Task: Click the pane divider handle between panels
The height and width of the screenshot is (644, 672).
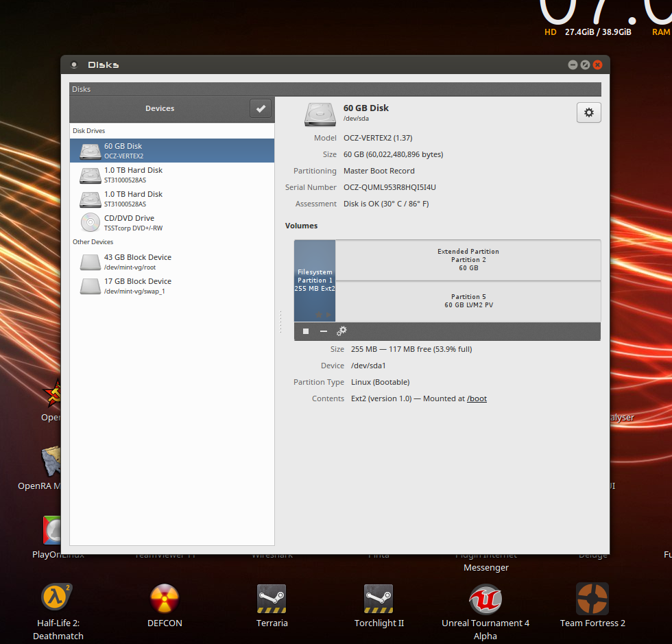Action: point(280,322)
